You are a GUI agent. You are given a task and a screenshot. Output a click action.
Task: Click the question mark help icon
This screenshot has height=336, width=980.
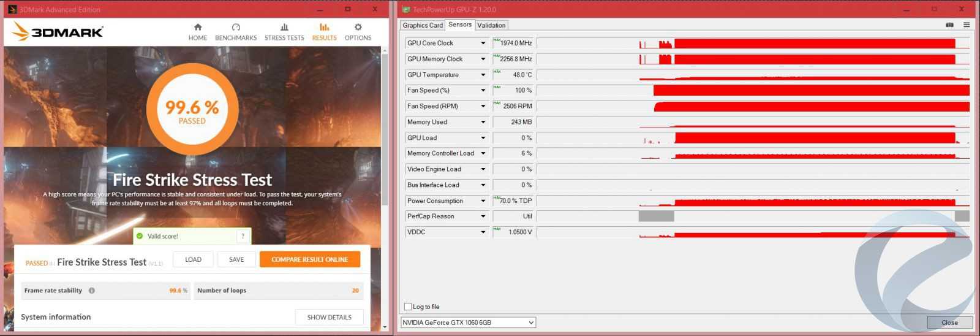coord(243,236)
